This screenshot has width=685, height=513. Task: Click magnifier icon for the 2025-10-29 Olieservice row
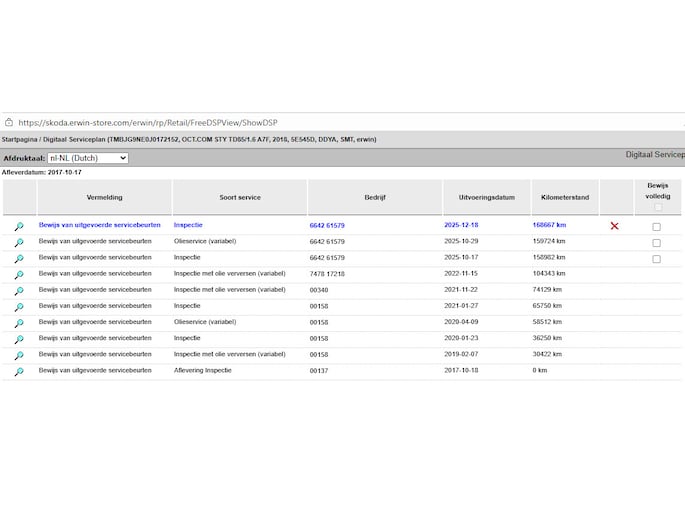[19, 243]
